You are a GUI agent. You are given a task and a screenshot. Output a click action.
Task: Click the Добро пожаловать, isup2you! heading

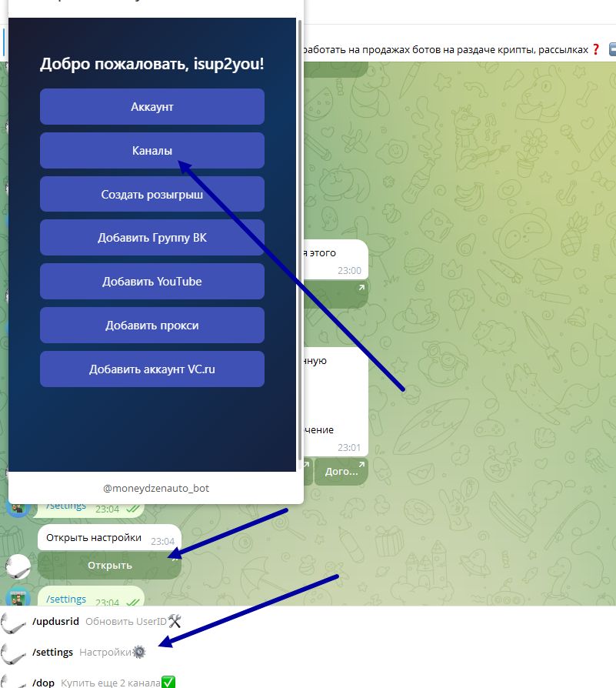pos(152,64)
